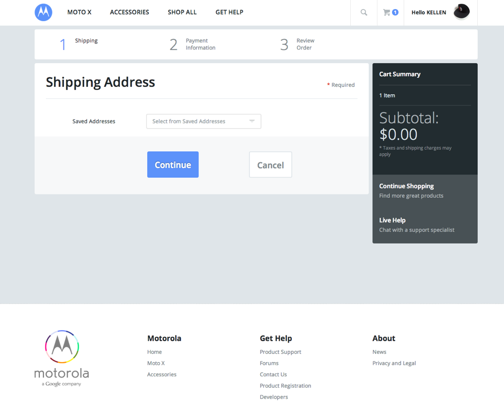
Task: Open the GET HELP menu
Action: (229, 12)
